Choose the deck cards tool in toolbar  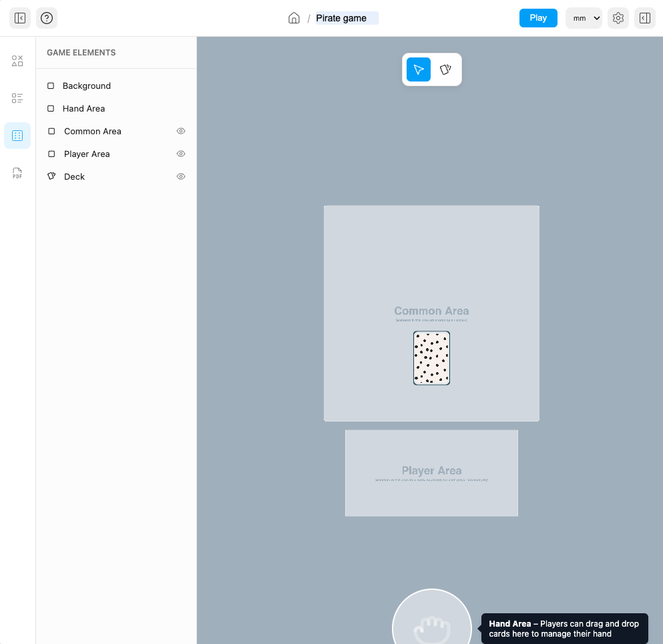point(445,69)
